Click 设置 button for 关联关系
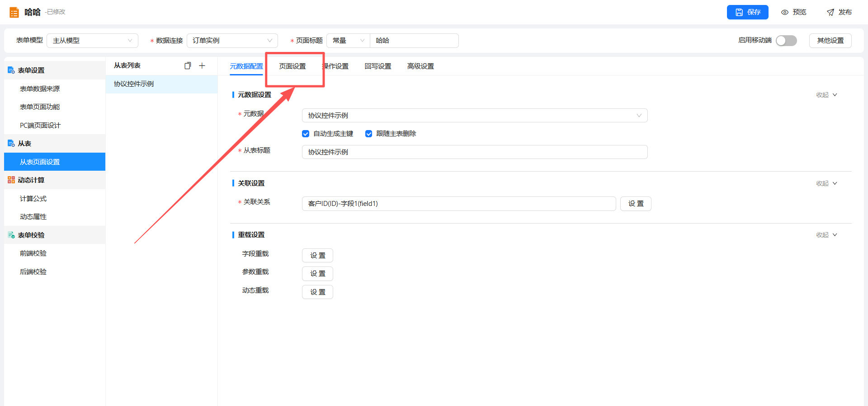 point(636,204)
